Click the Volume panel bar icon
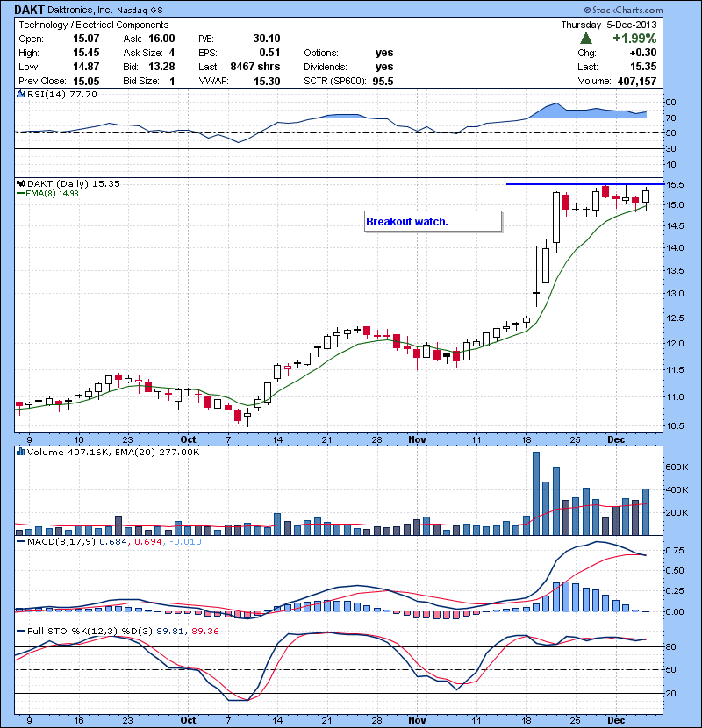 (20, 452)
